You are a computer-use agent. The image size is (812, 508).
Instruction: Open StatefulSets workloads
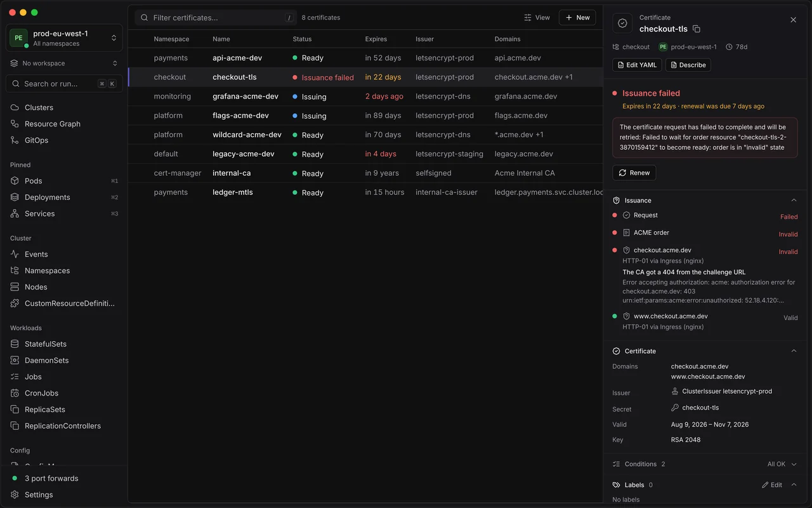click(x=64, y=344)
